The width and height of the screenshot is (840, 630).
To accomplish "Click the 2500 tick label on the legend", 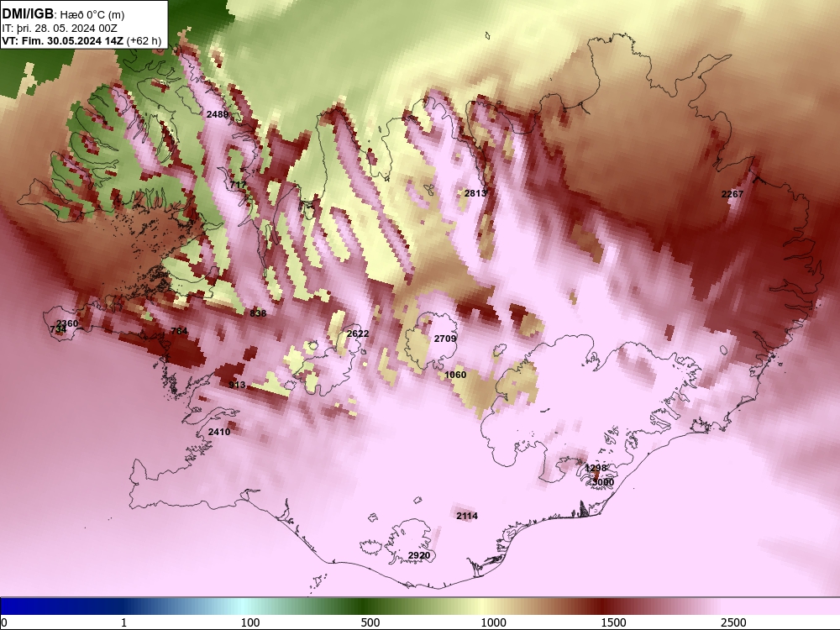I will tap(733, 622).
